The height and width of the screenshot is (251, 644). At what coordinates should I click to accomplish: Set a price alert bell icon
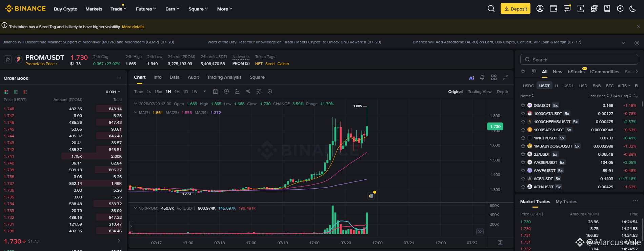click(482, 77)
